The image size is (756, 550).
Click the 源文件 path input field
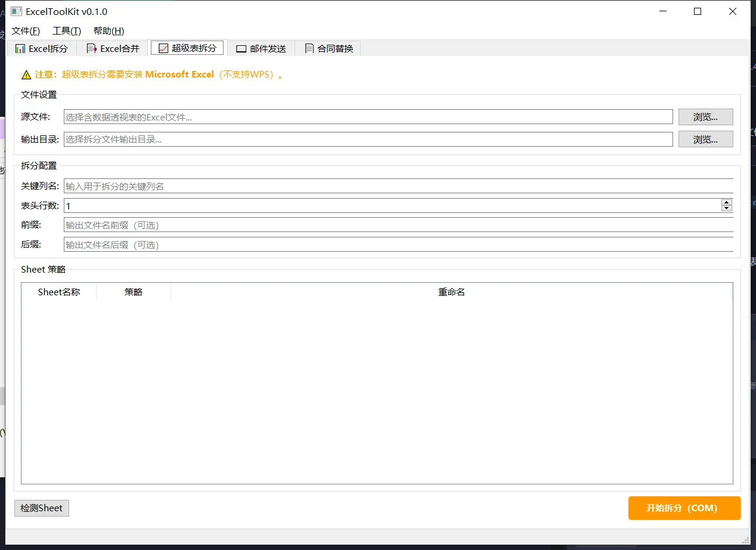pyautogui.click(x=368, y=117)
